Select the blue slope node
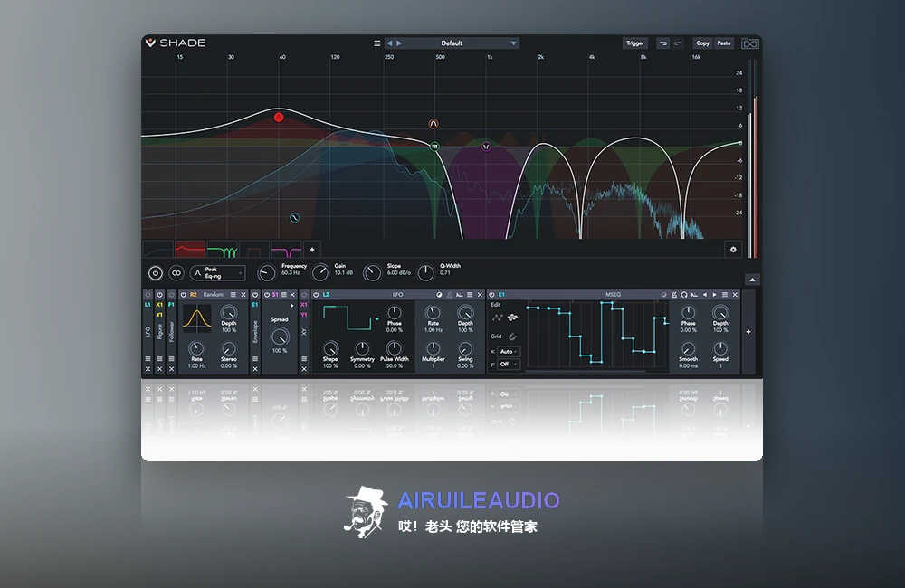 pyautogui.click(x=294, y=217)
